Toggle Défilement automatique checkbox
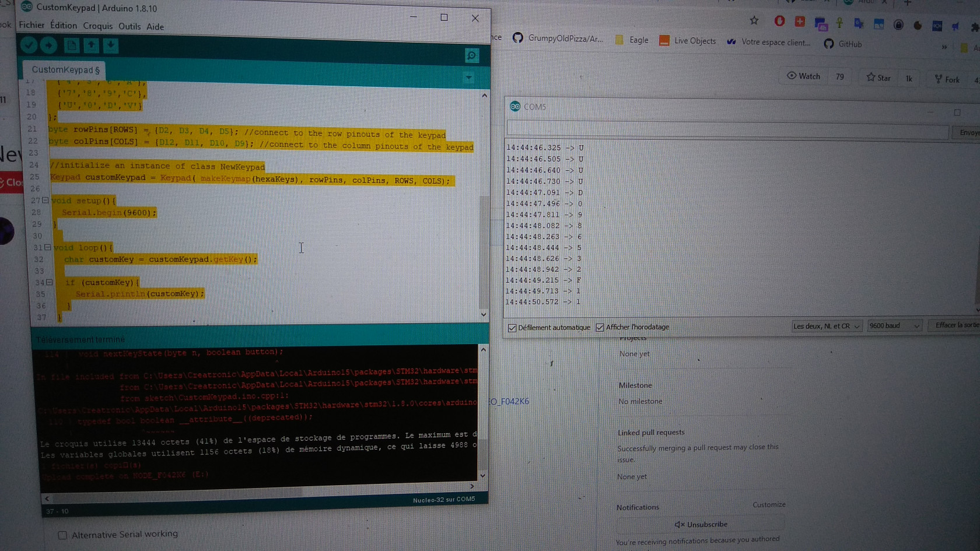The width and height of the screenshot is (980, 551). 512,328
